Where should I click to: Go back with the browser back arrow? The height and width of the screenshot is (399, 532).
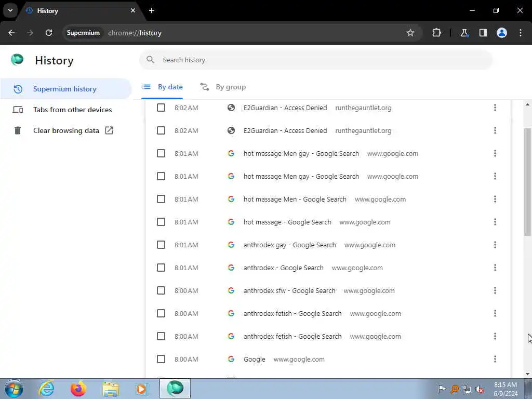[x=11, y=33]
